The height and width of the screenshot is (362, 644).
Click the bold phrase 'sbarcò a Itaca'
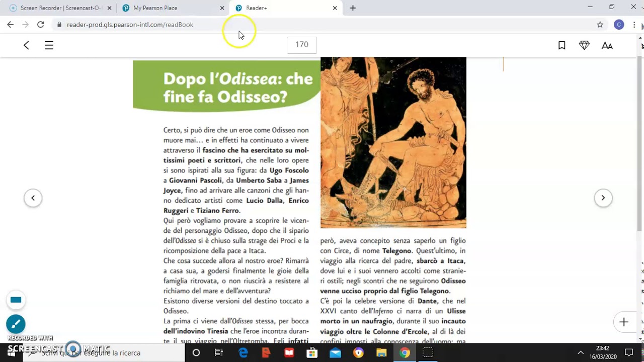(x=441, y=261)
